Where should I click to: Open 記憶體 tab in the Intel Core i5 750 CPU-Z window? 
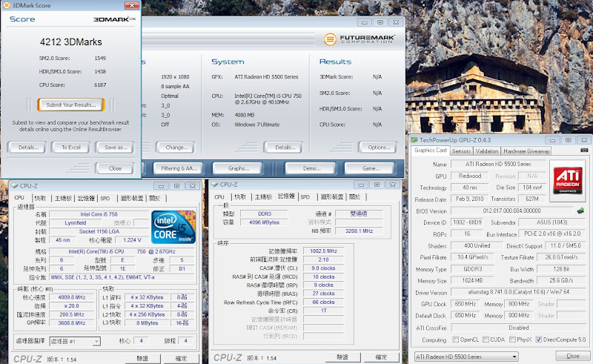[86, 198]
